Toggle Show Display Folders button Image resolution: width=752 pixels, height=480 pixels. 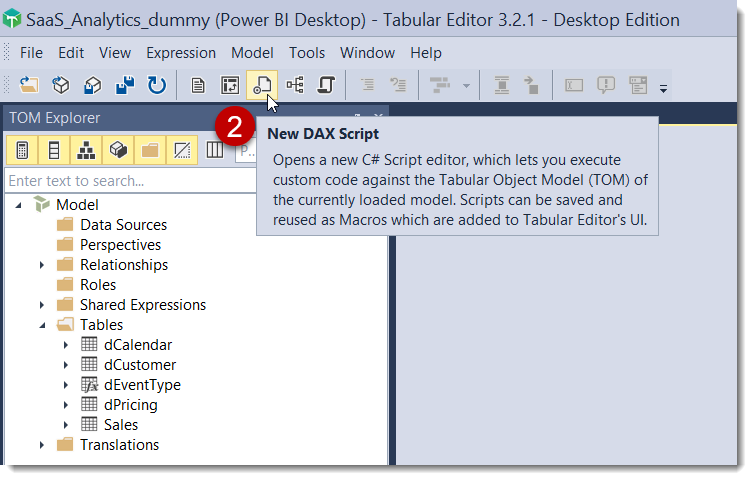[150, 150]
